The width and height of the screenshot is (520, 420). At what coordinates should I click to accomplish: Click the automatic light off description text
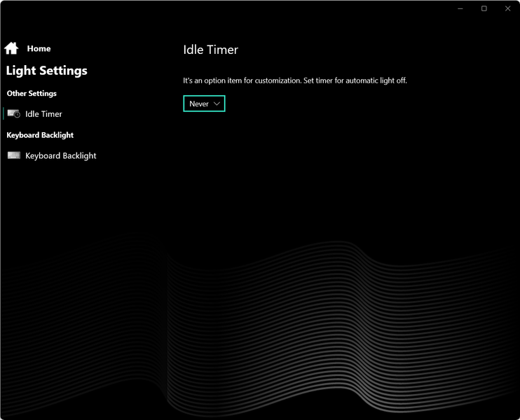pos(295,80)
